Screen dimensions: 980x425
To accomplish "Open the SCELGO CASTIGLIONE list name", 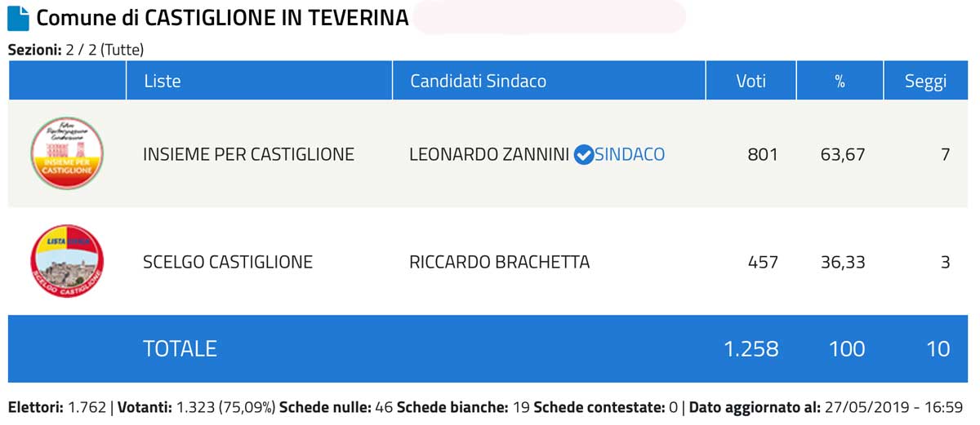I will click(x=228, y=263).
